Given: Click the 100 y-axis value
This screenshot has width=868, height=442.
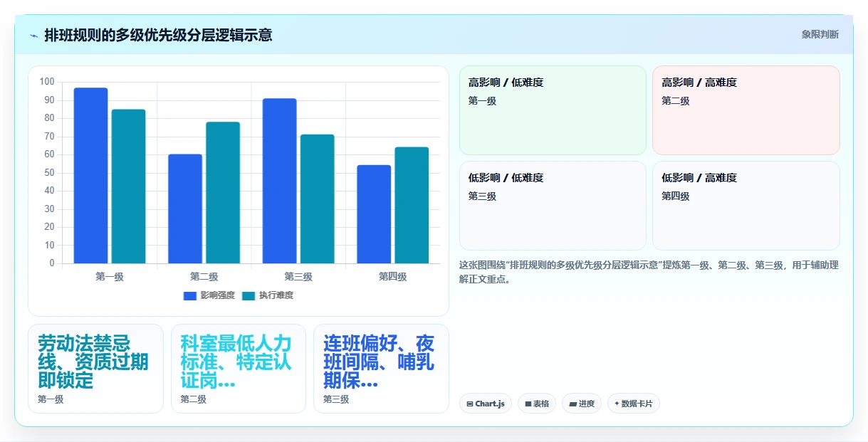Looking at the screenshot, I should point(48,82).
